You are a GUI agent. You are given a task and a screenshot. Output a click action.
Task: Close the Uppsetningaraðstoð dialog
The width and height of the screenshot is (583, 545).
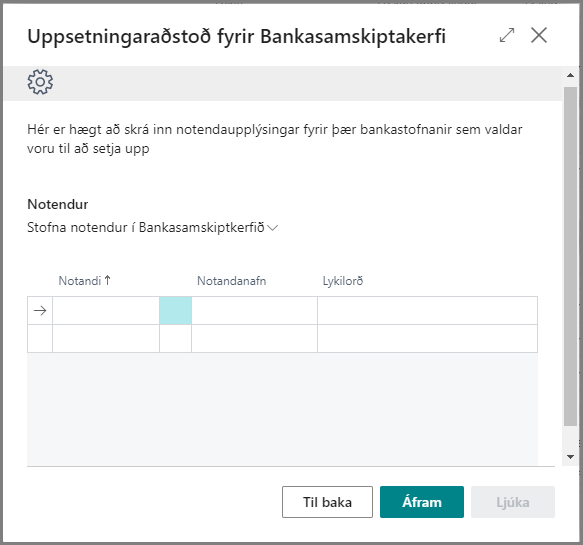pos(539,35)
